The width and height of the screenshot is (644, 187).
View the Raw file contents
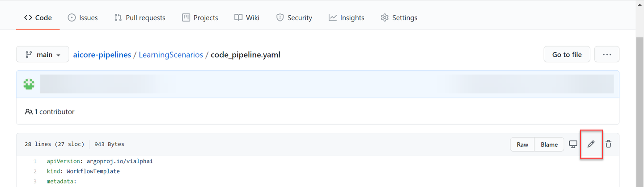pyautogui.click(x=522, y=144)
